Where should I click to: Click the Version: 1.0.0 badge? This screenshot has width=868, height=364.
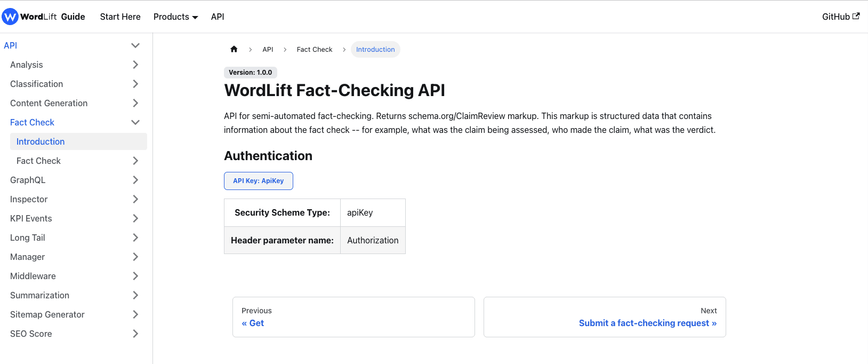[x=250, y=72]
